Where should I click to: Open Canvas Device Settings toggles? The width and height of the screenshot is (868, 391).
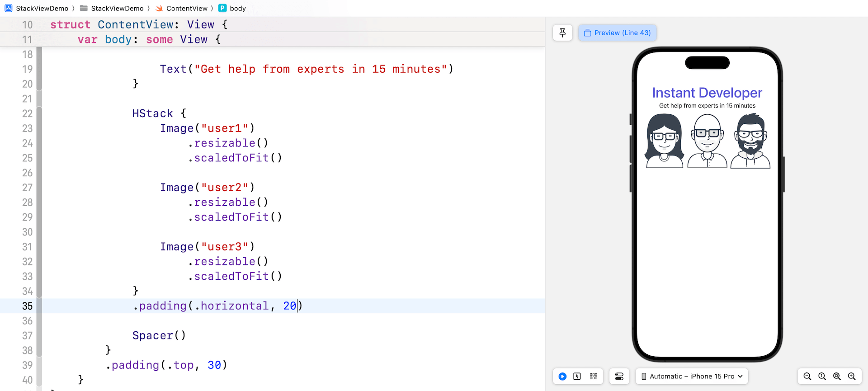619,376
